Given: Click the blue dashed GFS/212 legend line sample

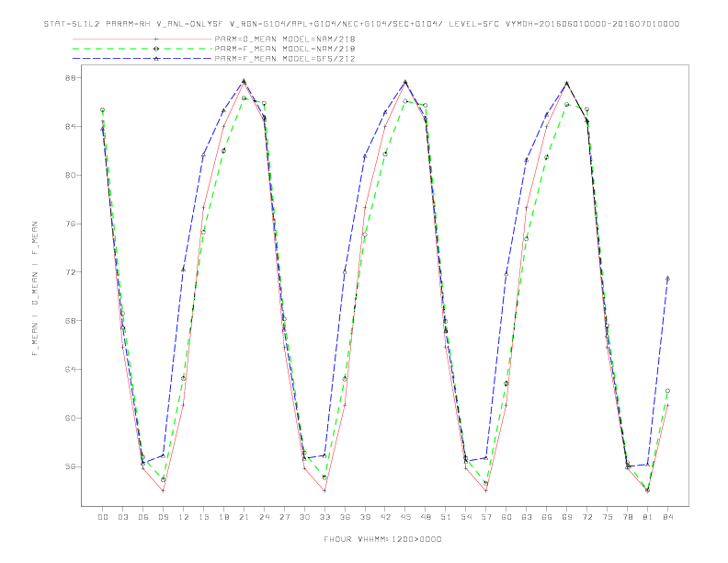Looking at the screenshot, I should click(x=142, y=59).
